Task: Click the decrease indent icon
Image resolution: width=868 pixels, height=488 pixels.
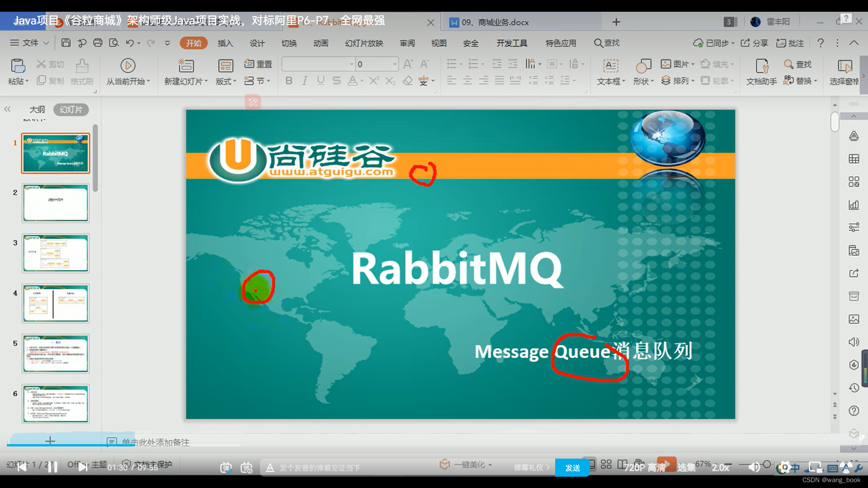Action: (x=497, y=64)
